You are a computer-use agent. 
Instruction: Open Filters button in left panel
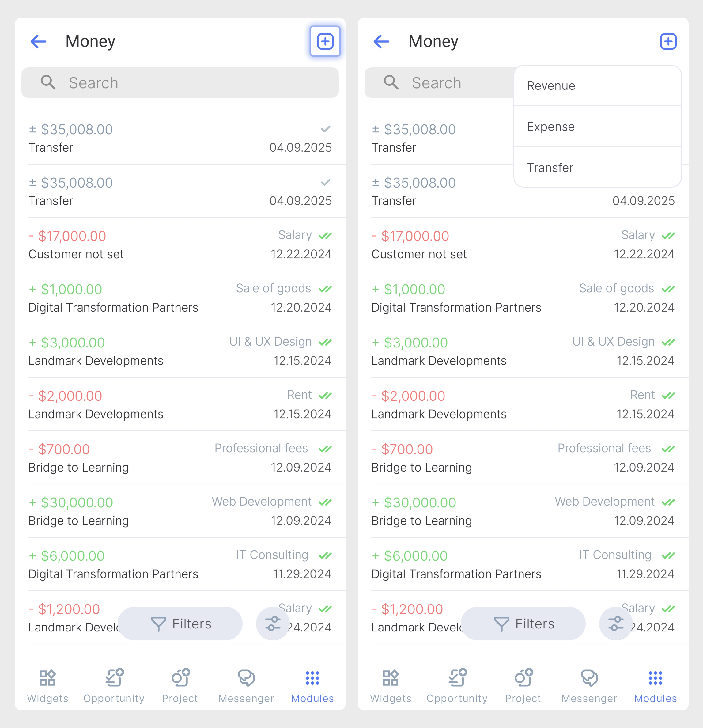click(180, 624)
